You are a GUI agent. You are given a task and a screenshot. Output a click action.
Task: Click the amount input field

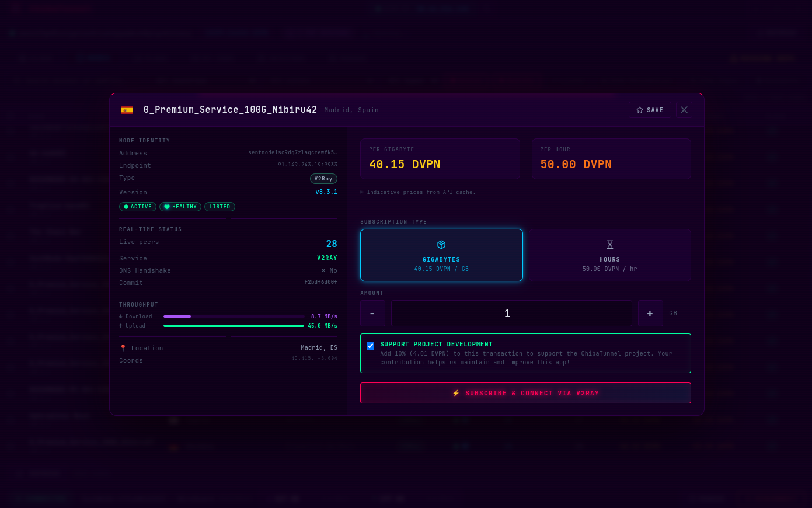(511, 314)
